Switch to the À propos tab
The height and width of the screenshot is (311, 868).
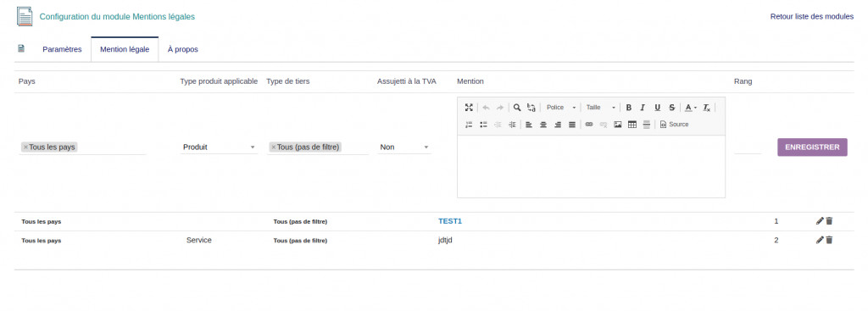pyautogui.click(x=183, y=49)
